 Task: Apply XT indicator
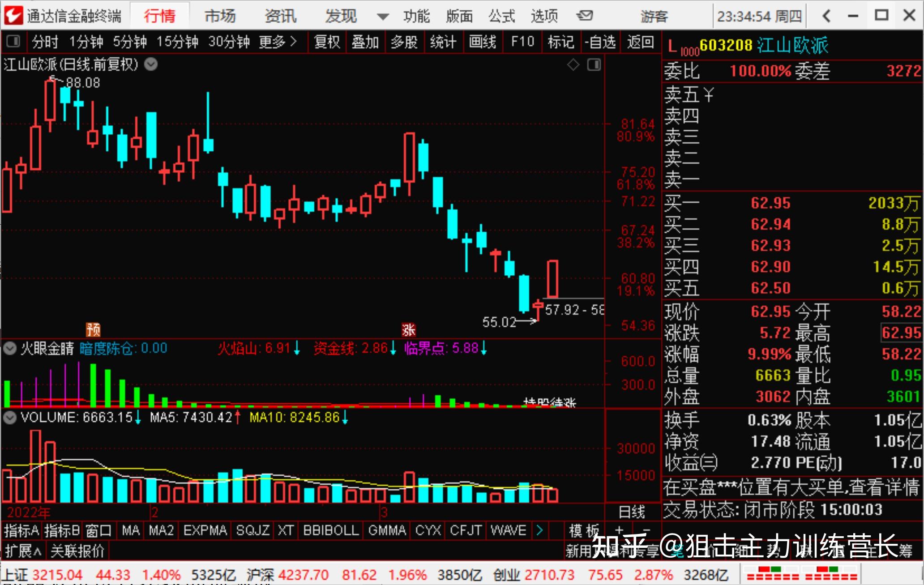pos(286,530)
